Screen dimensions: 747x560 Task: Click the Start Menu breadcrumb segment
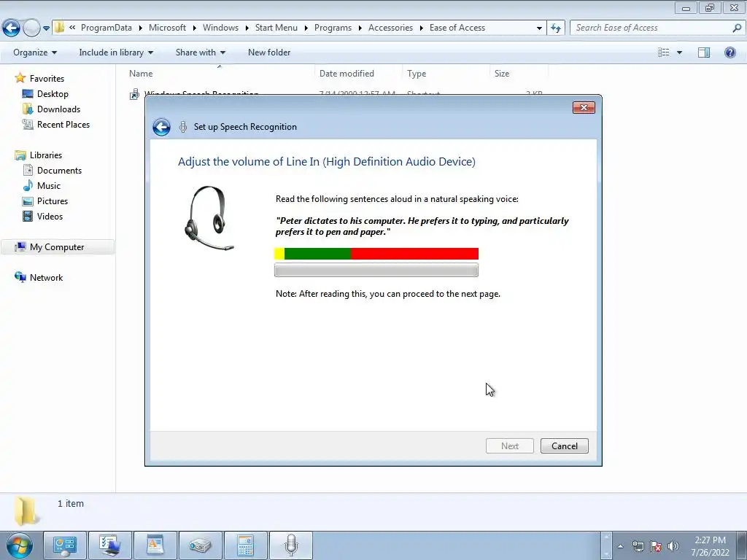[276, 28]
